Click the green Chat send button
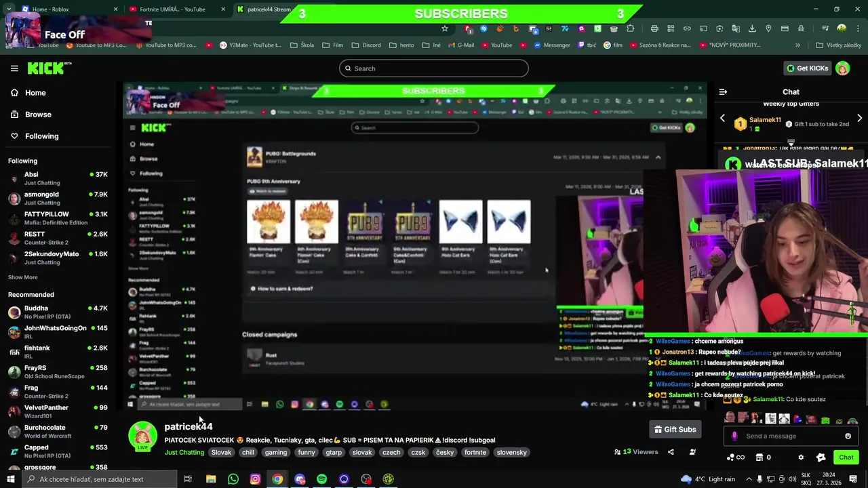Screen dimensions: 868x488 click(x=846, y=457)
